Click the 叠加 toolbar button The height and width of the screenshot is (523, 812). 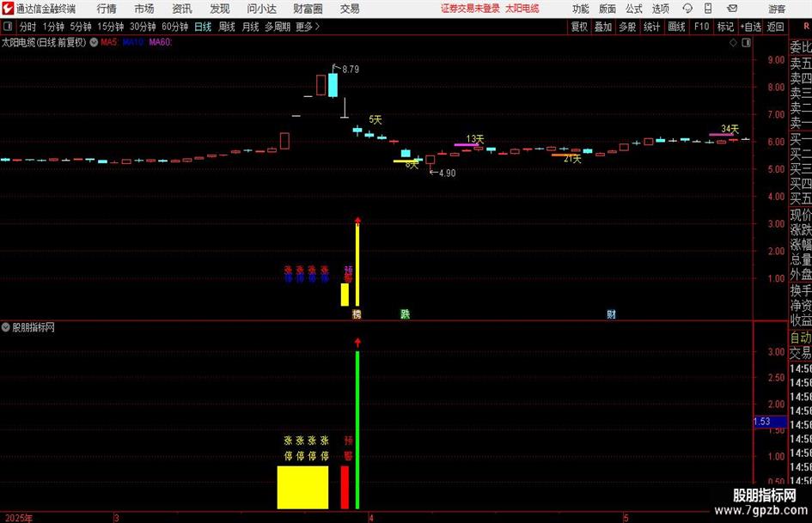[603, 27]
